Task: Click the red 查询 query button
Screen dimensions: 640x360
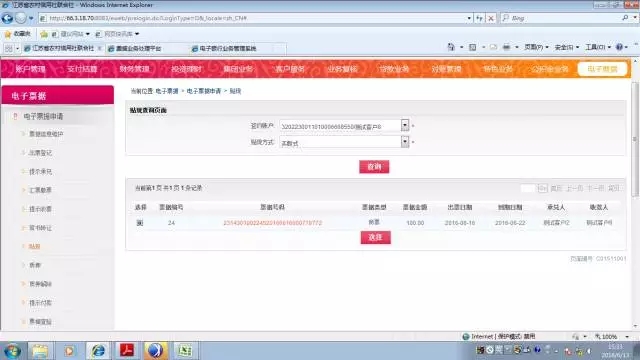Action: point(374,167)
